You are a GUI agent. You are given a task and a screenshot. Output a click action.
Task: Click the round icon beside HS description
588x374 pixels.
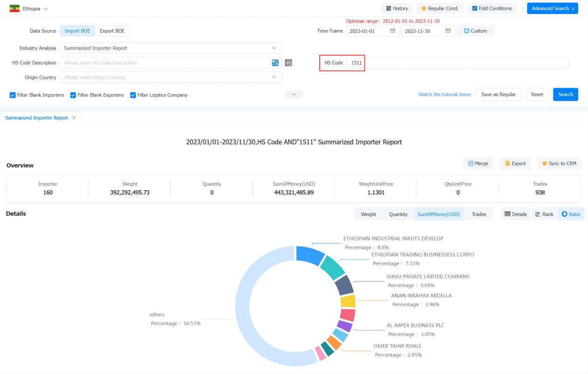pyautogui.click(x=288, y=62)
